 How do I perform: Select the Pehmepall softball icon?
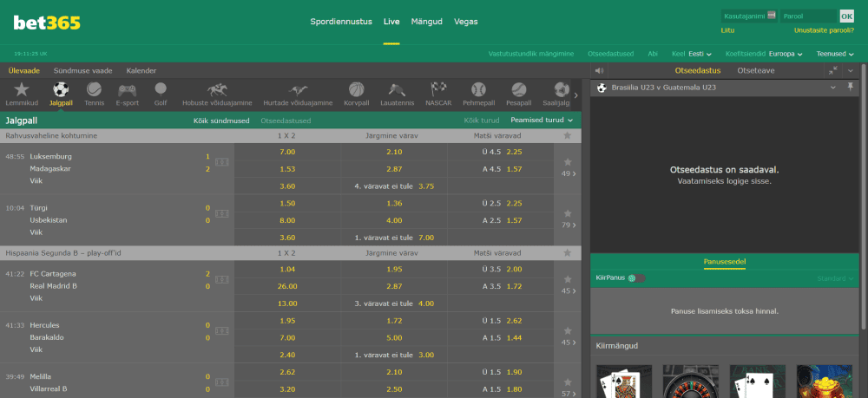(x=478, y=89)
